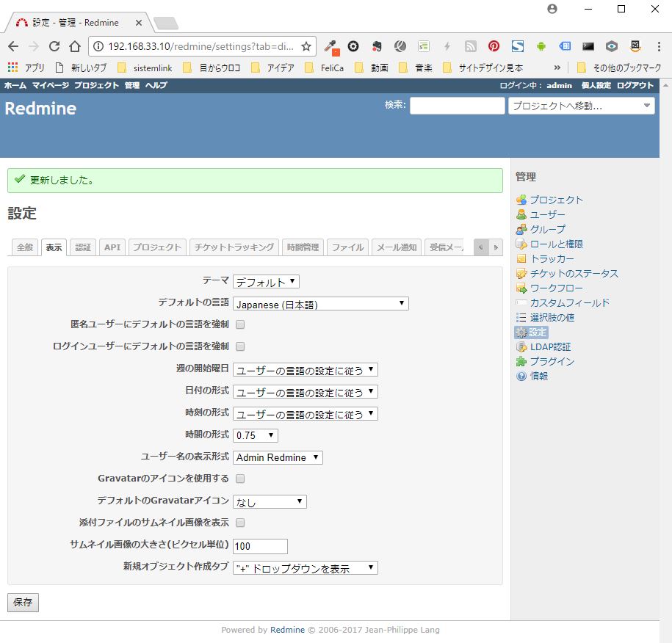
Task: Switch to the 時間管理 settings tab
Action: (x=303, y=247)
